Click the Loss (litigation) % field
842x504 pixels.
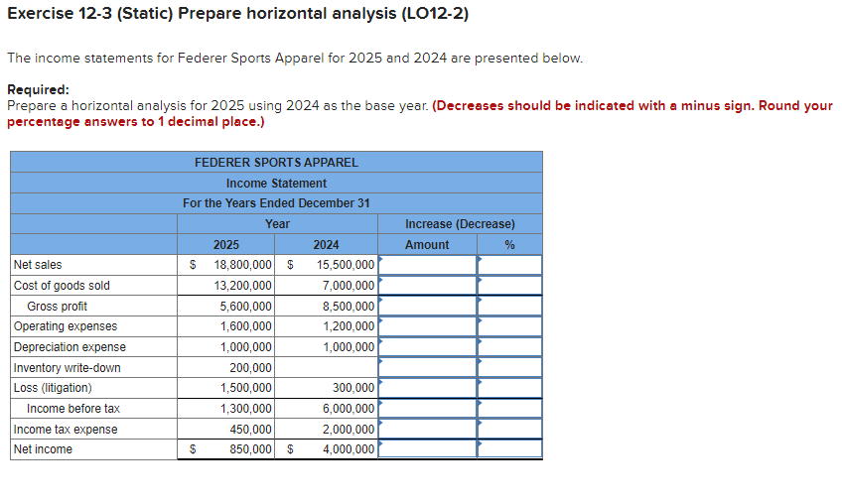(x=509, y=388)
